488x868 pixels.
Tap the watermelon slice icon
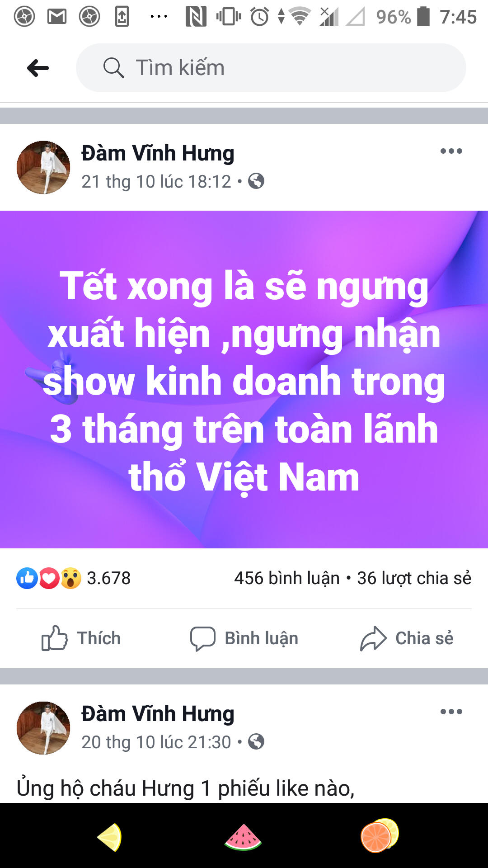pos(243,837)
